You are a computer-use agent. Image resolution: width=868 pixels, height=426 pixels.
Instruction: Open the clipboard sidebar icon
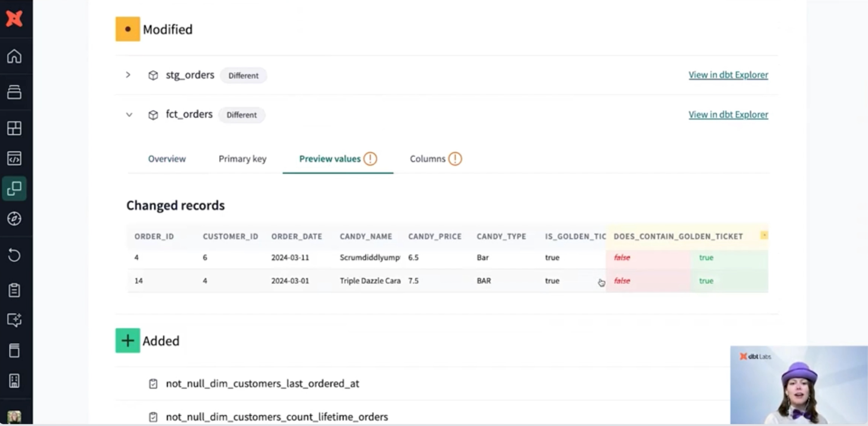tap(14, 290)
